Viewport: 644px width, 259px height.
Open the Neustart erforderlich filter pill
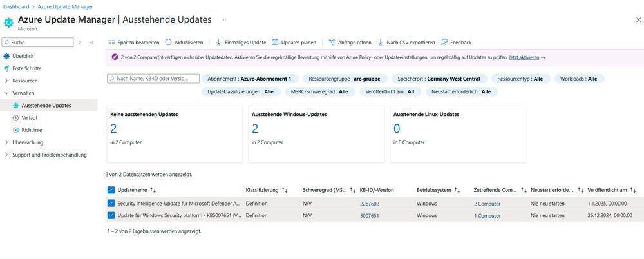461,91
